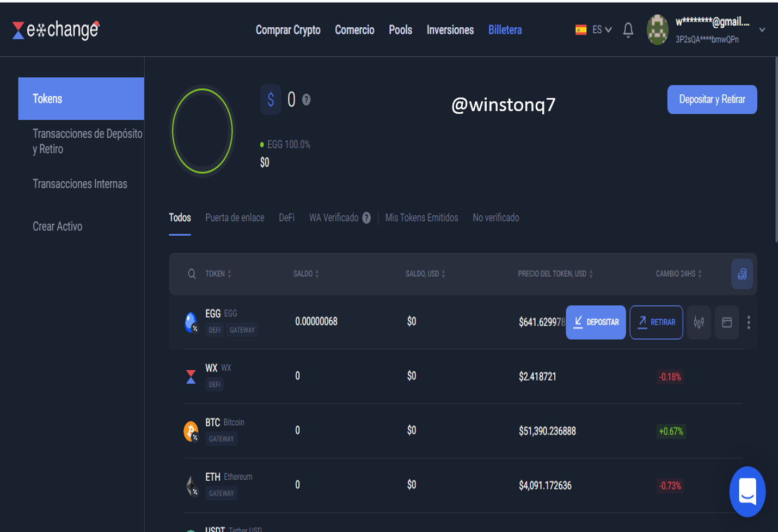Click BTC price $51,390.236888
The width and height of the screenshot is (778, 532).
(547, 431)
